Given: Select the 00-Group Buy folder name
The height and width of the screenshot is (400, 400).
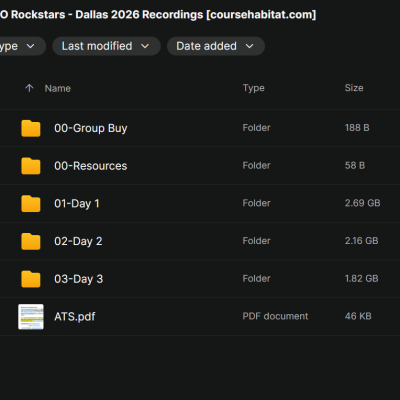Looking at the screenshot, I should (91, 128).
